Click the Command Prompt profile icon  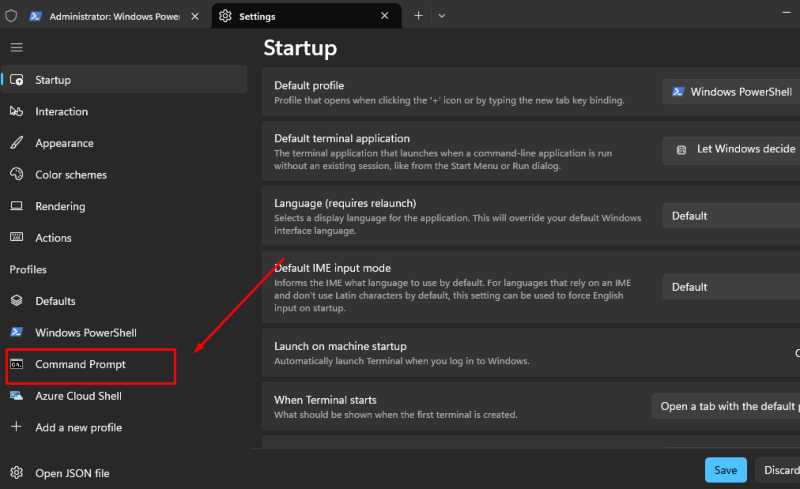[x=16, y=364]
